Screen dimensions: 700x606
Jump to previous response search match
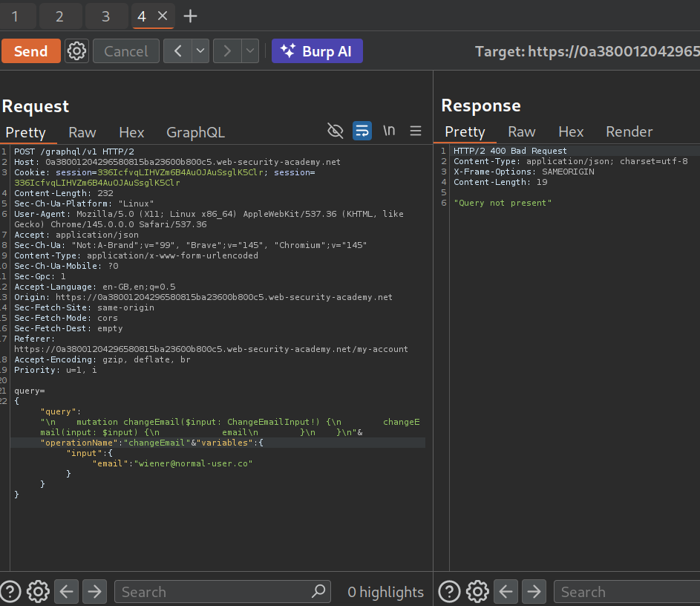coord(506,591)
